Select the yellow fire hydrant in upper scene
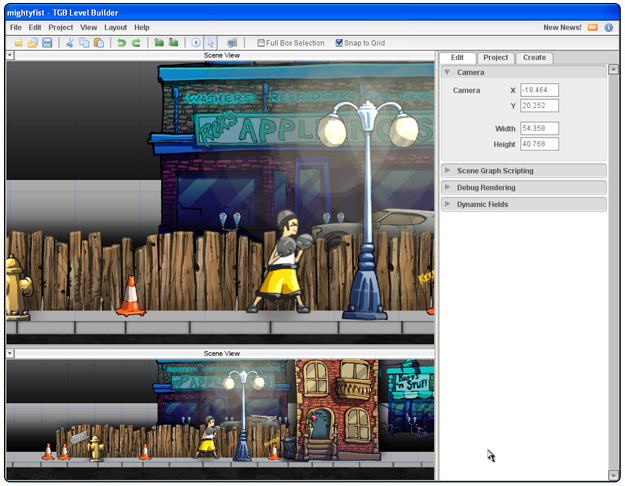625x486 pixels. [18, 286]
